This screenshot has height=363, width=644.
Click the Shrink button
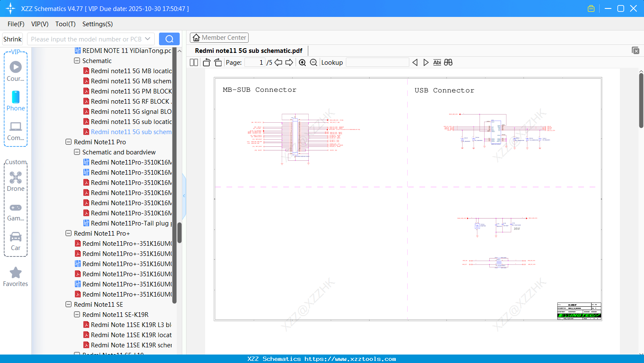coord(12,38)
